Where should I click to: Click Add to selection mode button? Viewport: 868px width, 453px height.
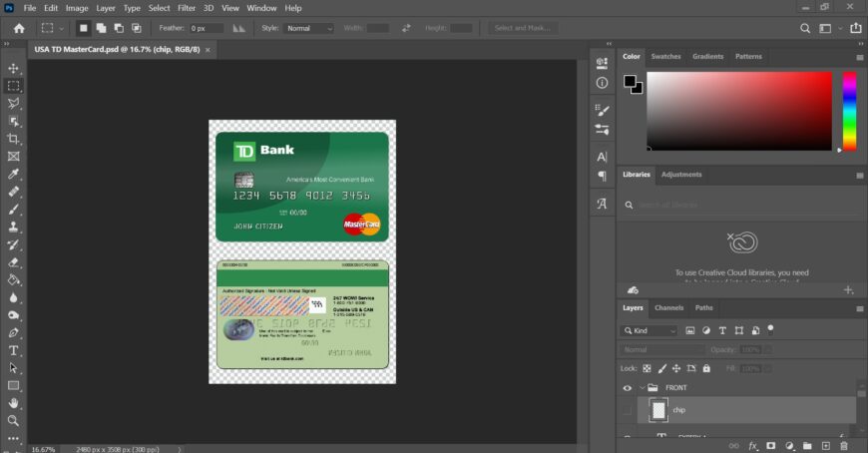click(x=101, y=28)
